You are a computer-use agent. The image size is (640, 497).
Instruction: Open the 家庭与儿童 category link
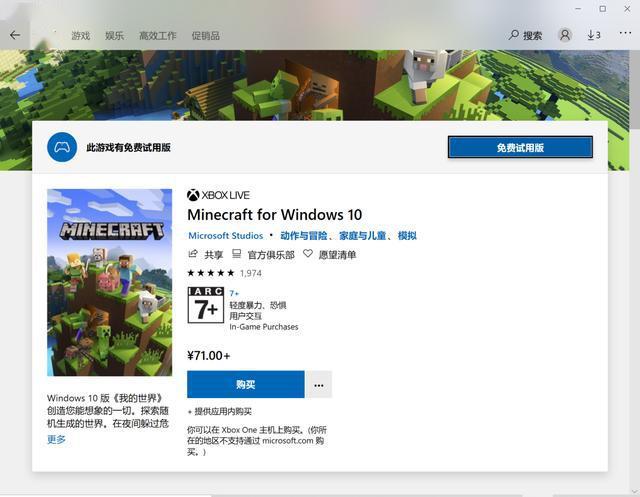point(362,235)
